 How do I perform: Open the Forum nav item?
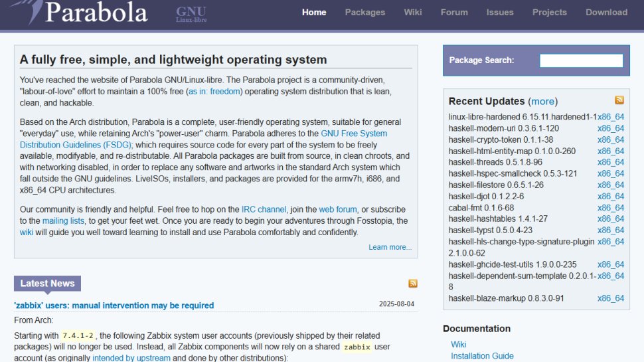coord(454,13)
